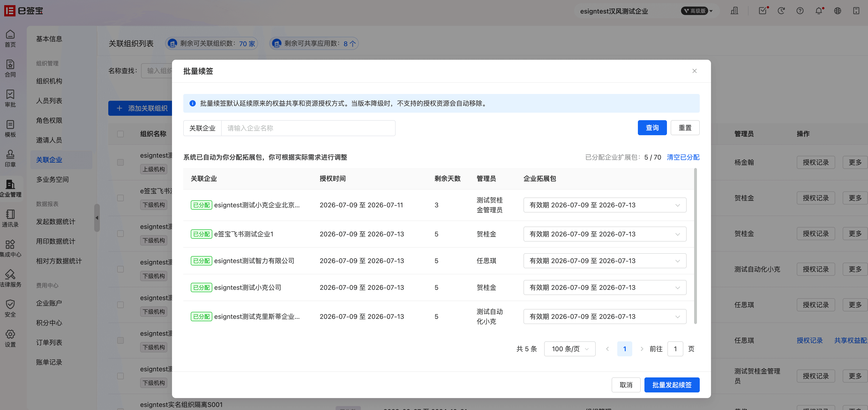868x410 pixels.
Task: Check the checkbox for e签宝飞书 row
Action: (120, 198)
